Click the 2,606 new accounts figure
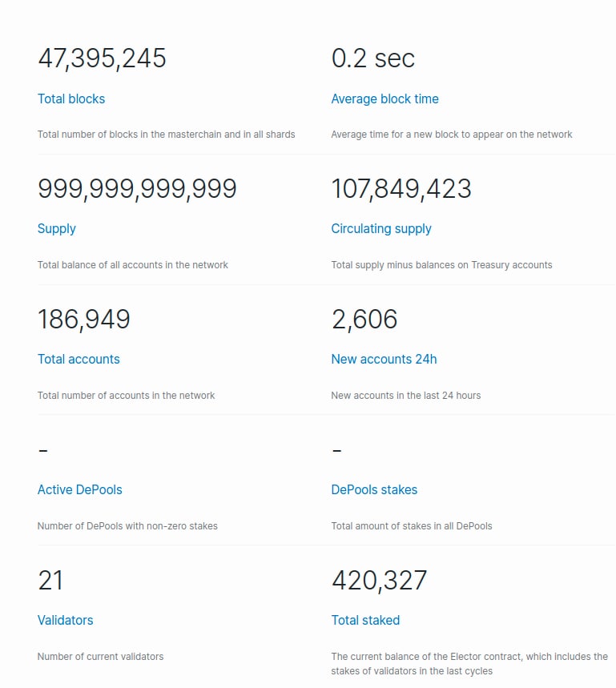The image size is (616, 688). point(364,320)
